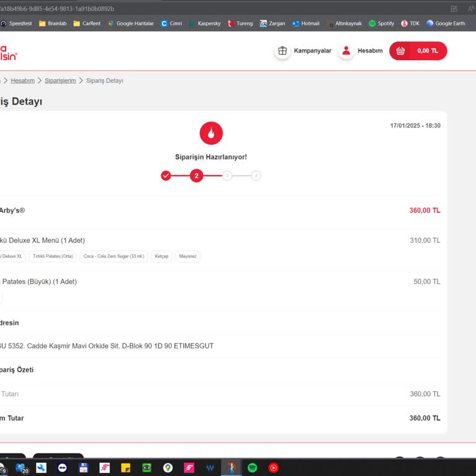Open the yellow Sticky Notes taskbar icon
Viewport: 476px width, 476px height.
point(125,468)
